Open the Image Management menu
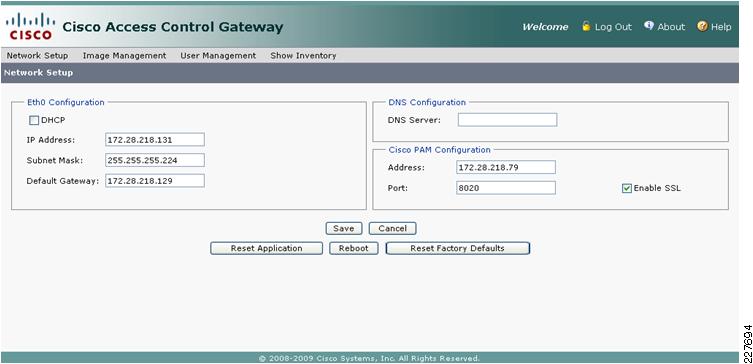753x364 pixels. 124,56
